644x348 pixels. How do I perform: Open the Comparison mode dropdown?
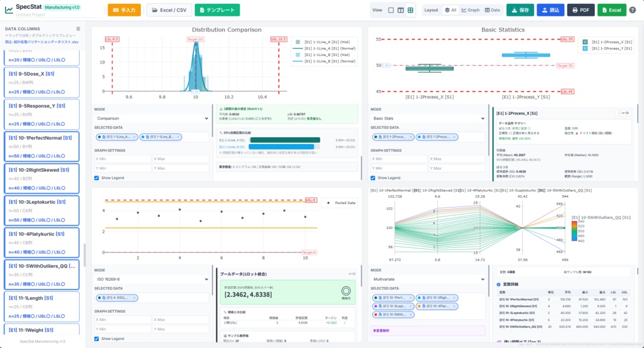click(x=152, y=118)
